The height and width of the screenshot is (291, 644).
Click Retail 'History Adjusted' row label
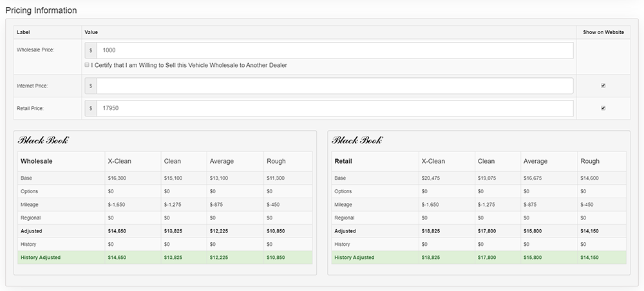(x=354, y=258)
